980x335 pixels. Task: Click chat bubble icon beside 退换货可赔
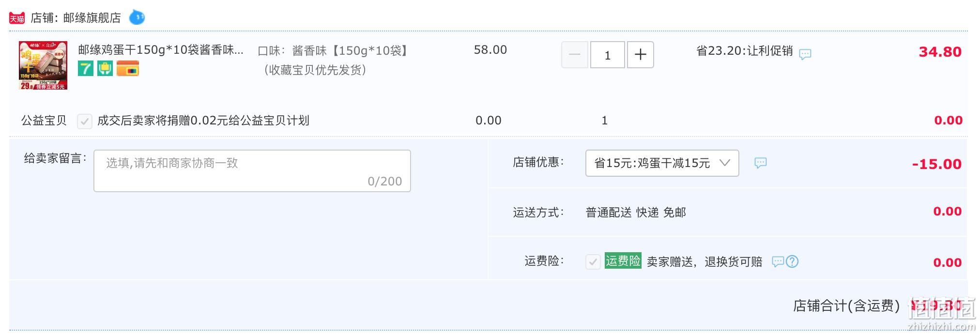tap(778, 261)
